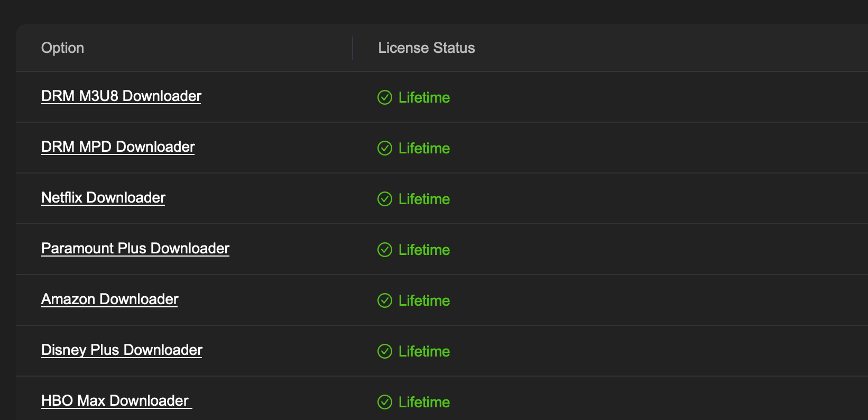Click the Disney Plus license checkmark icon
The width and height of the screenshot is (868, 420).
coord(385,351)
